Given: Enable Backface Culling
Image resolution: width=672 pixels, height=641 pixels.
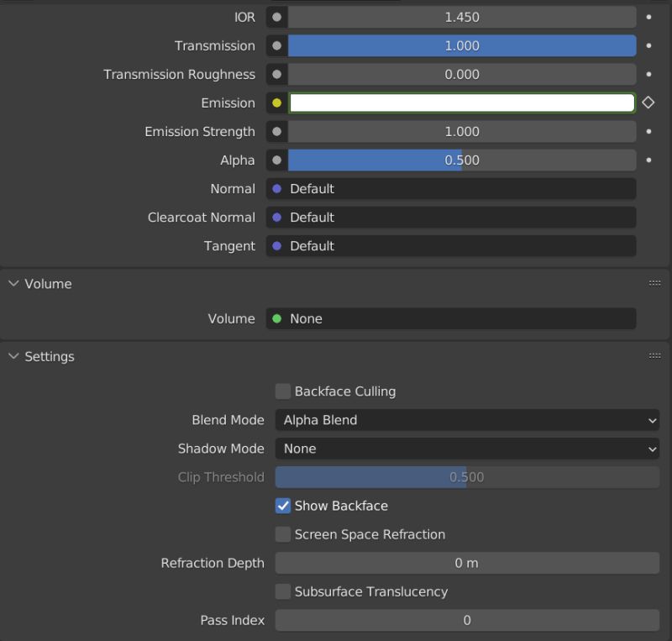Looking at the screenshot, I should pos(282,391).
